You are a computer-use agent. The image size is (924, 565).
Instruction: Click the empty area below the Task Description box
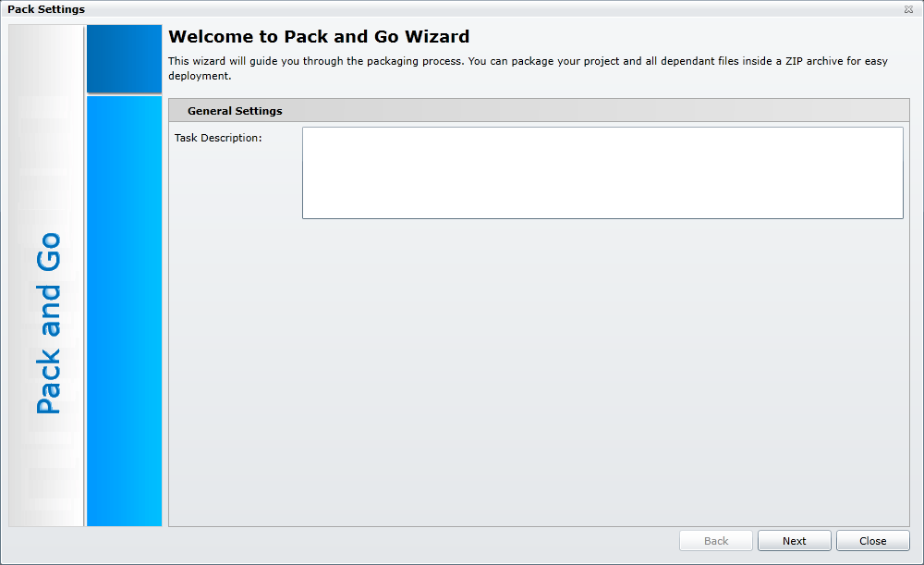click(x=538, y=370)
